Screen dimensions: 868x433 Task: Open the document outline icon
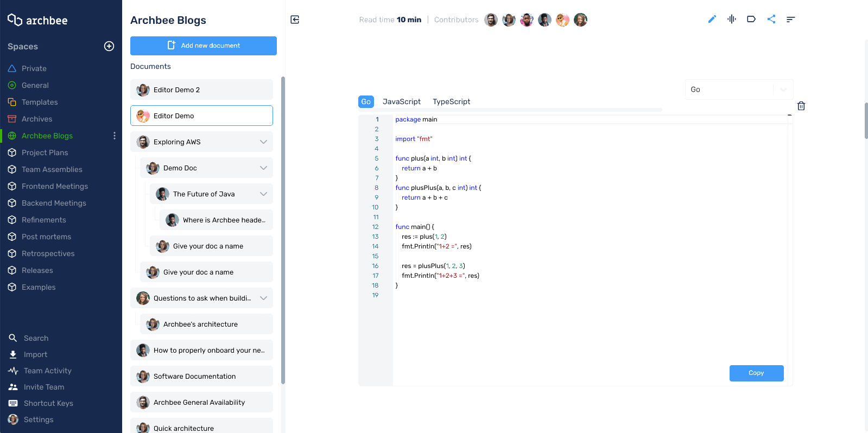790,19
